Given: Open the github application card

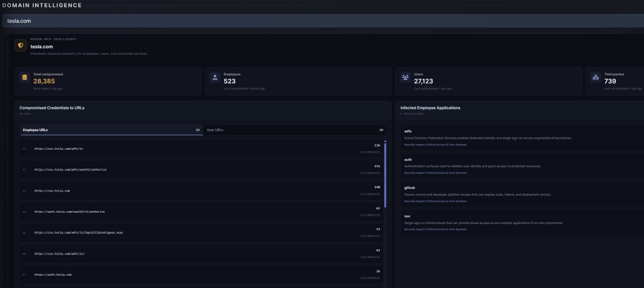Looking at the screenshot, I should (522, 194).
